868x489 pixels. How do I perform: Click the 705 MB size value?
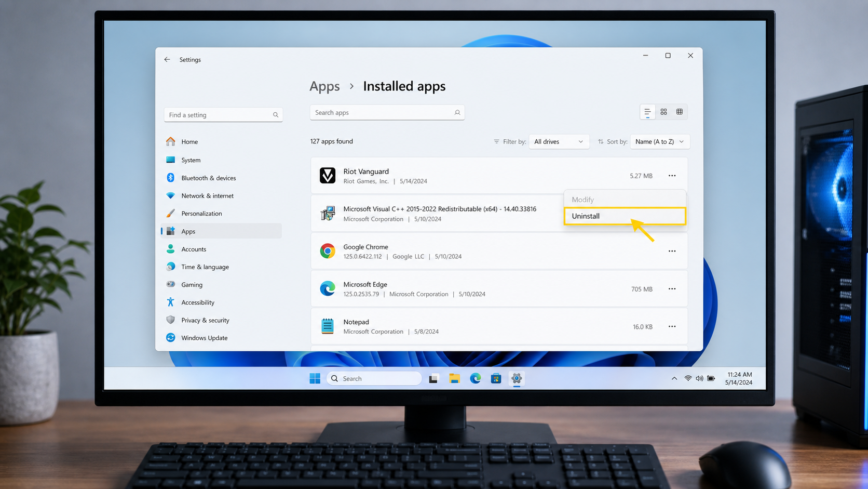coord(642,289)
